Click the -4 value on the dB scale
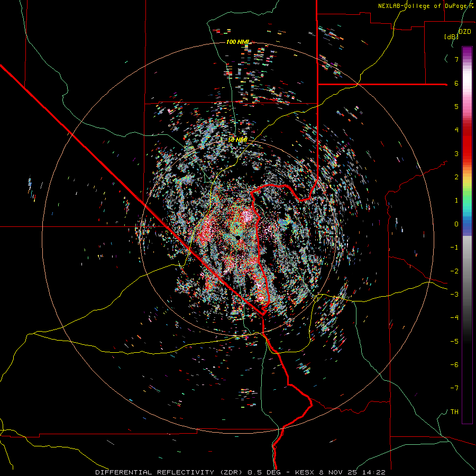476x476 pixels. [x=454, y=317]
